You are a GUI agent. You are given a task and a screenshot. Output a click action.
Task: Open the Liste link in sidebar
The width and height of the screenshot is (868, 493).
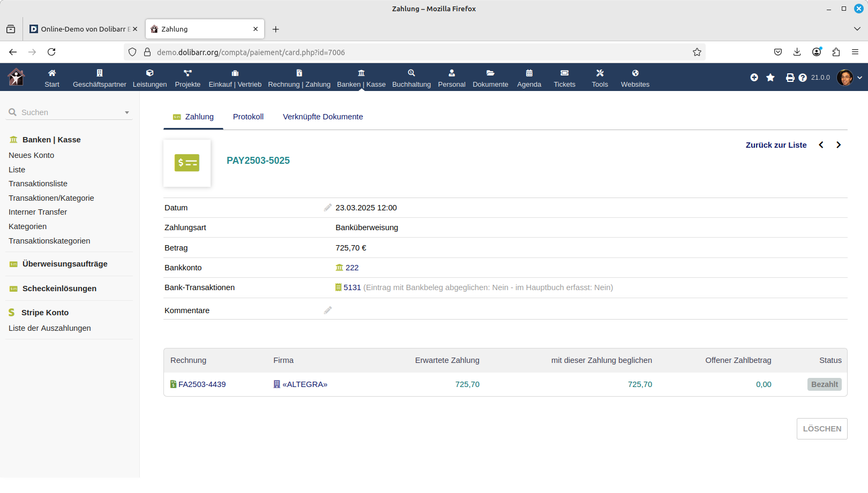tap(17, 170)
